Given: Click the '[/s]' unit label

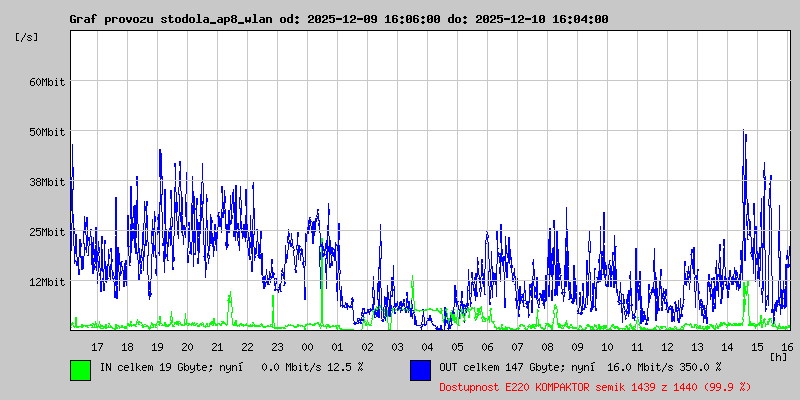Looking at the screenshot, I should point(27,37).
